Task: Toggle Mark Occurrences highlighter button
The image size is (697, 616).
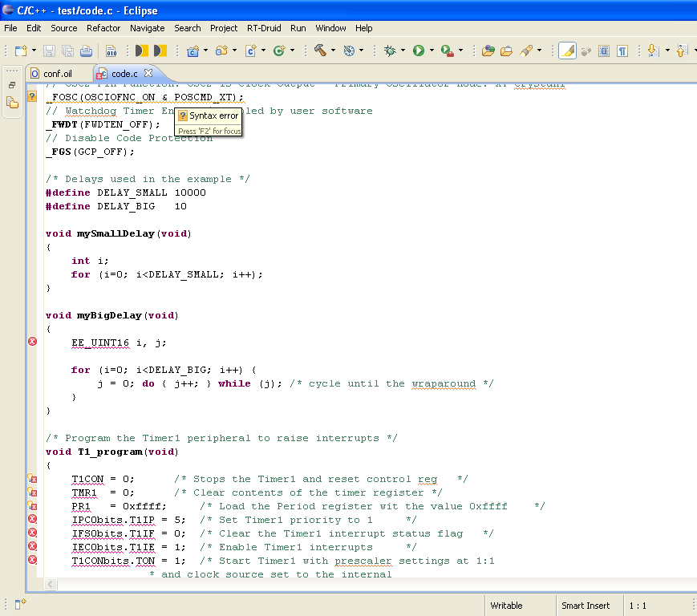Action: tap(568, 51)
